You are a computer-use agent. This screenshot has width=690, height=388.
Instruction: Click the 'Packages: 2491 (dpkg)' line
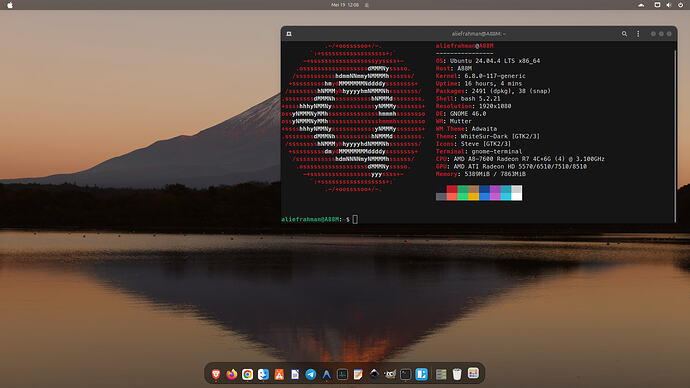(493, 91)
